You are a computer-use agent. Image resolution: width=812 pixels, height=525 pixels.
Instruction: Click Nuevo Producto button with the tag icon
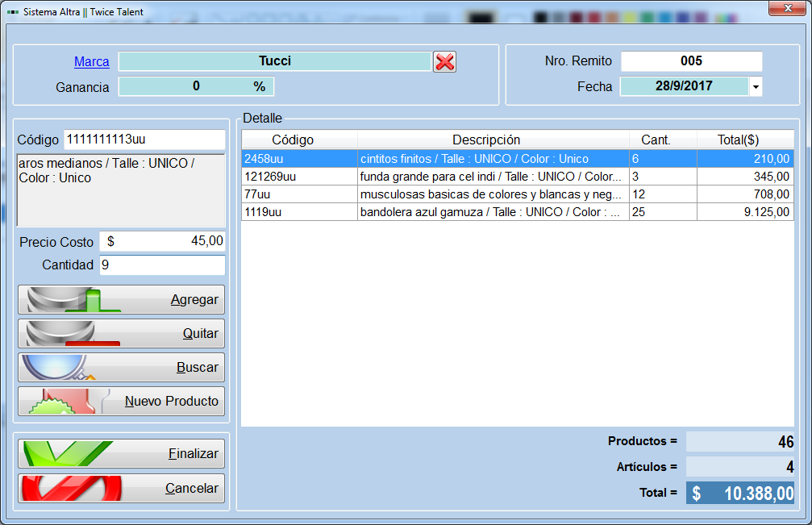tap(122, 402)
